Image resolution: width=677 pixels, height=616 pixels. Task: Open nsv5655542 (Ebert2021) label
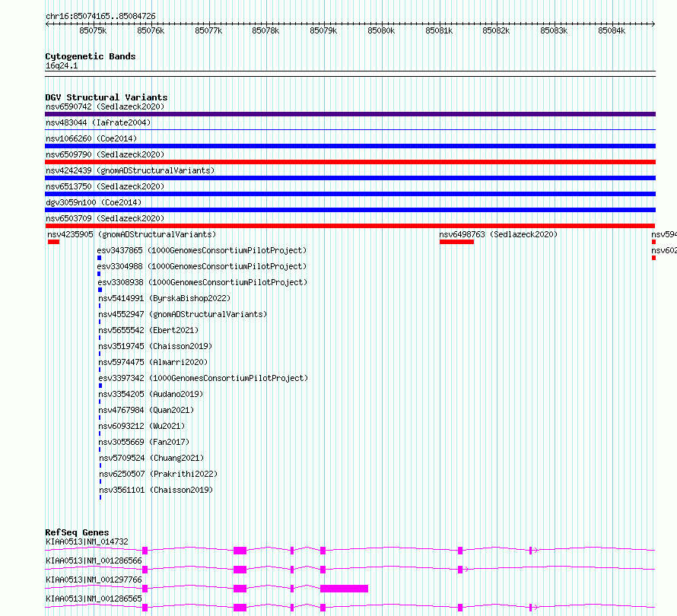tap(148, 330)
